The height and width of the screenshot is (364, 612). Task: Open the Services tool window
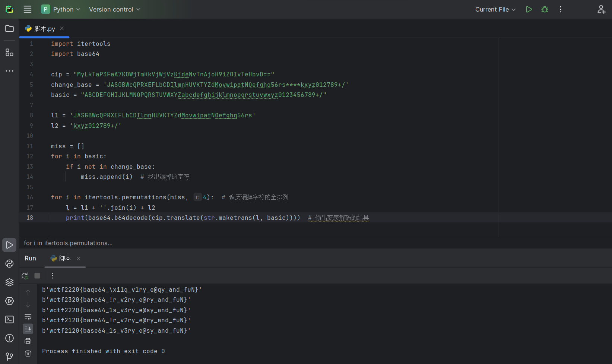coord(10,301)
